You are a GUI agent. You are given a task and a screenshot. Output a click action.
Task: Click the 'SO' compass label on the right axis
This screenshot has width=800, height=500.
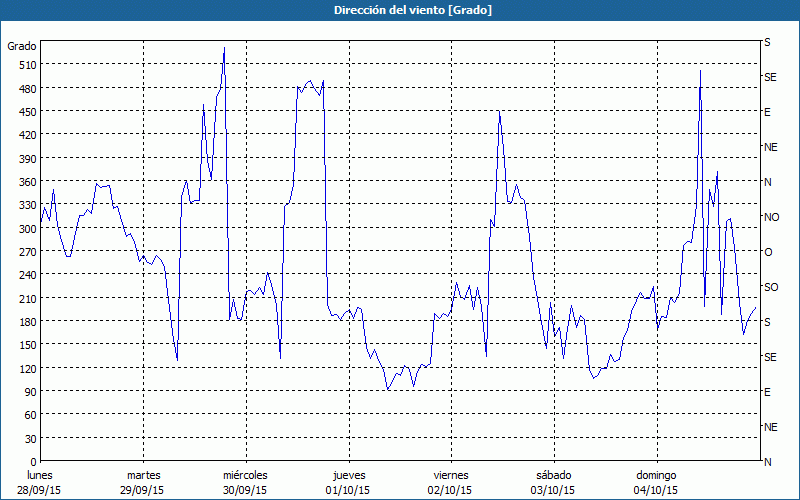[771, 287]
